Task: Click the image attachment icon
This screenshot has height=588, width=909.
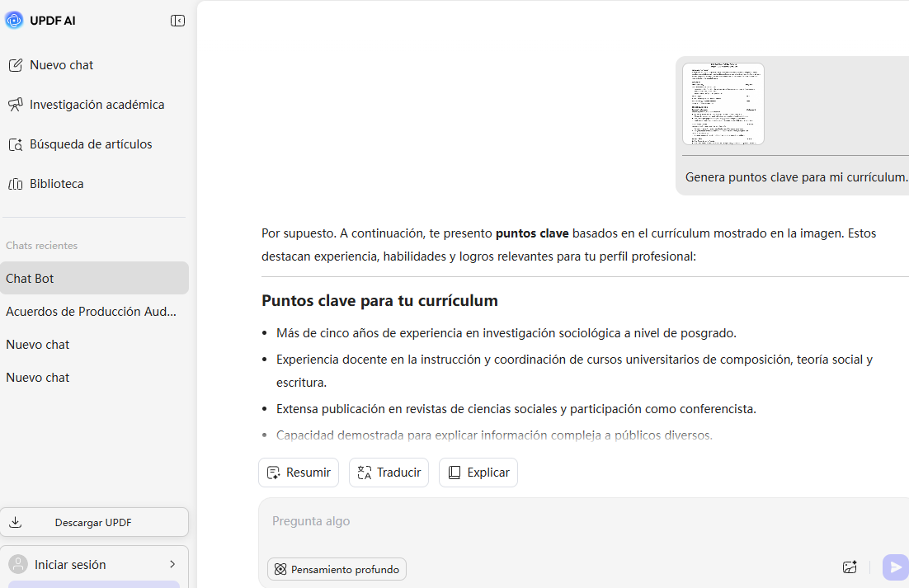Action: [x=850, y=567]
